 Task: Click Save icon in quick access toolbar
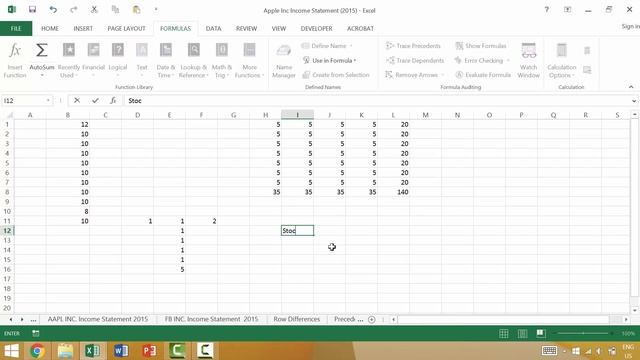[32, 9]
